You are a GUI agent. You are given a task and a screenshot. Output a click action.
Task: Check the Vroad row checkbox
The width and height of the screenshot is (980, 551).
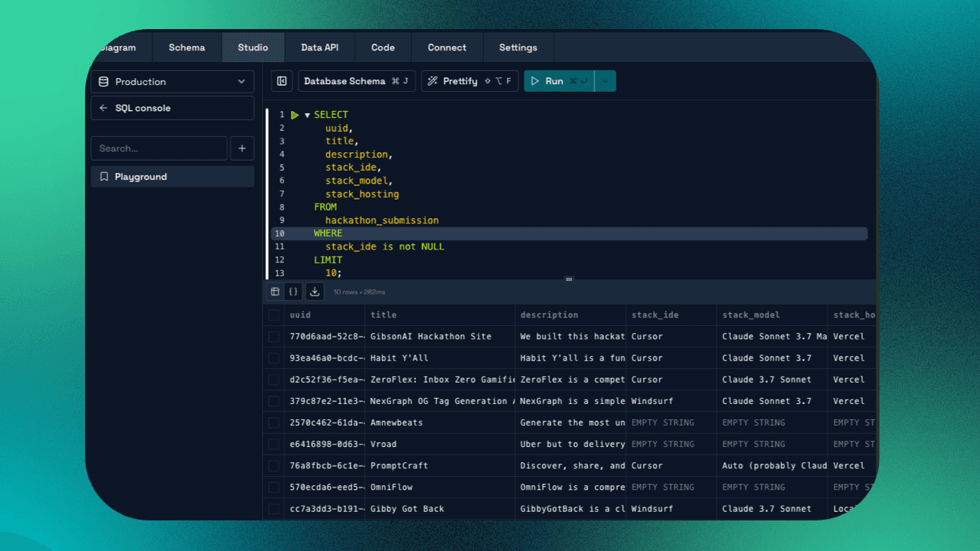(x=273, y=444)
